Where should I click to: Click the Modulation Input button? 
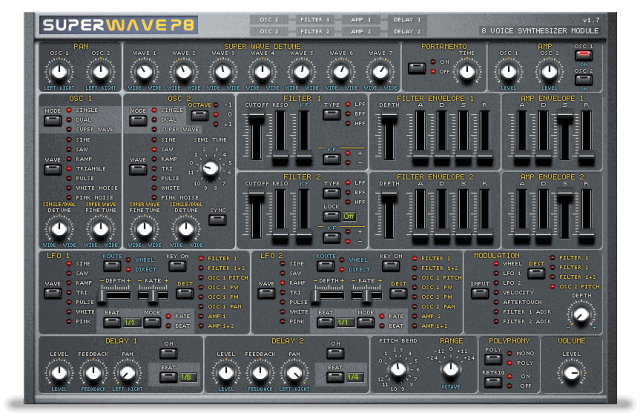pos(480,293)
